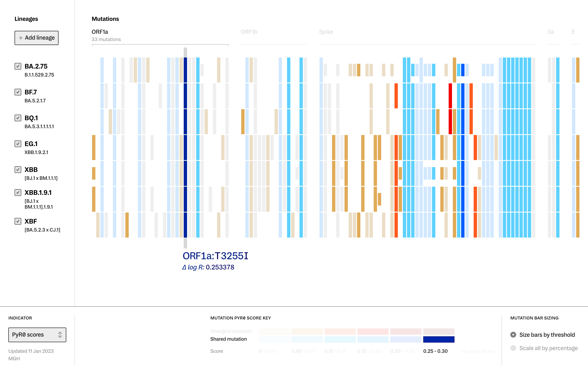Open the PyR0 scores indicator dropdown

click(x=37, y=335)
